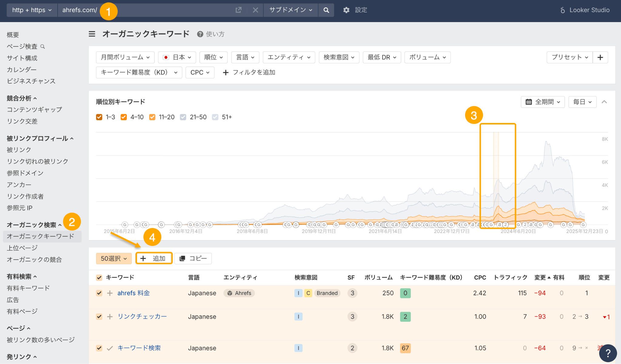The height and width of the screenshot is (364, 621).
Task: Click plus icon next to プリセット
Action: [600, 57]
